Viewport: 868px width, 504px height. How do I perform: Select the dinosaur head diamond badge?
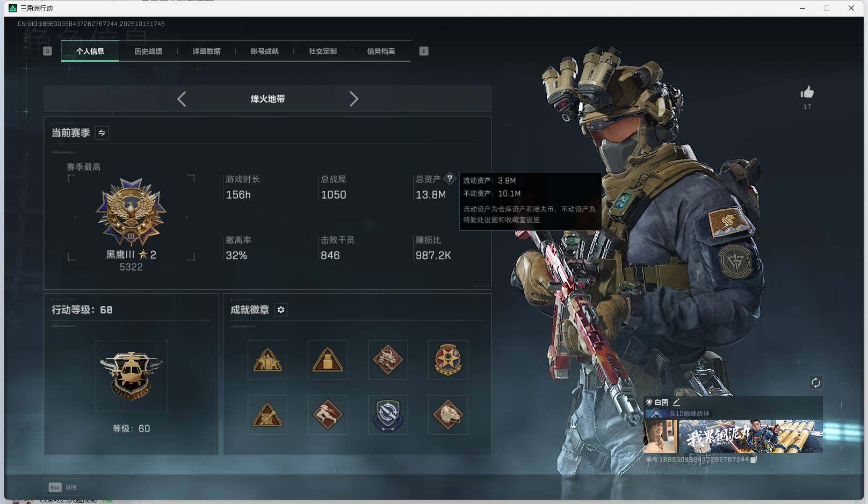click(x=448, y=415)
